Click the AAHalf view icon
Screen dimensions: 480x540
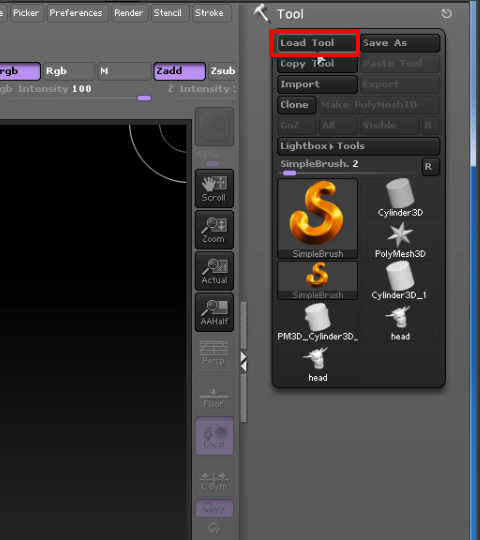(214, 312)
